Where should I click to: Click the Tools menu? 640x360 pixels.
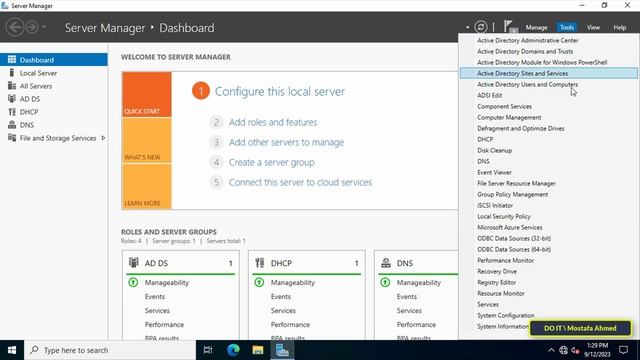[567, 27]
